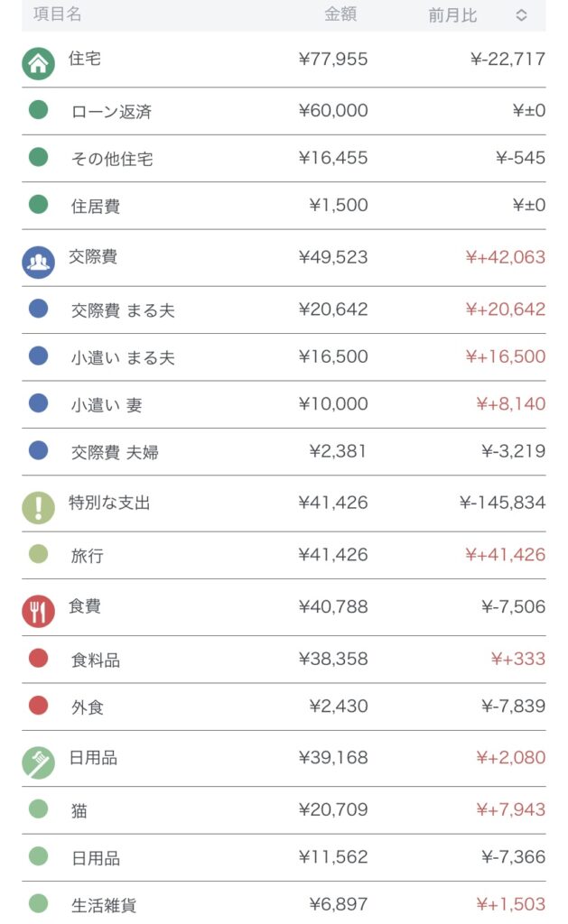Click the blue dot beside 小遣い 妻

click(x=38, y=403)
